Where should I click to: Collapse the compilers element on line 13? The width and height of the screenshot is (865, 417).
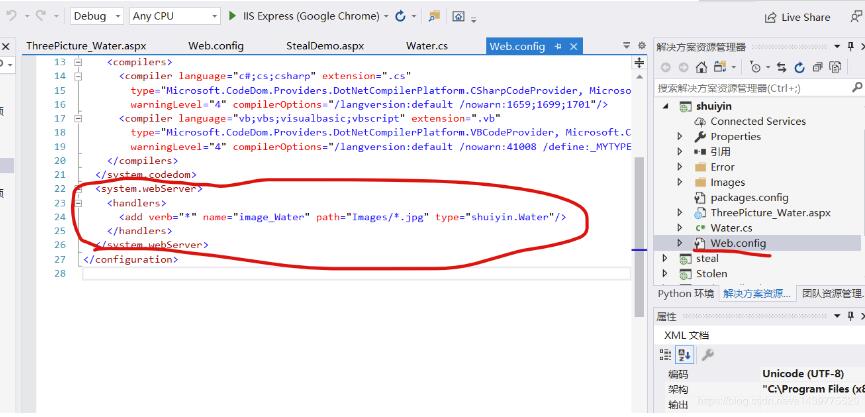[x=78, y=62]
